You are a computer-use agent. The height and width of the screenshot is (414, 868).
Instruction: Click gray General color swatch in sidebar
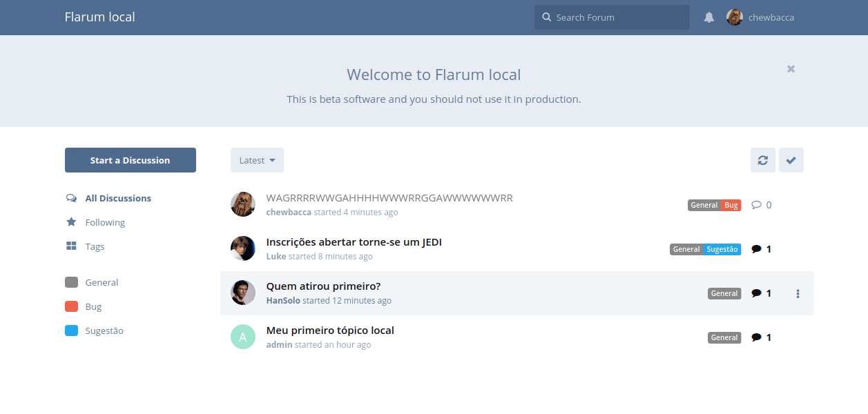[x=71, y=282]
